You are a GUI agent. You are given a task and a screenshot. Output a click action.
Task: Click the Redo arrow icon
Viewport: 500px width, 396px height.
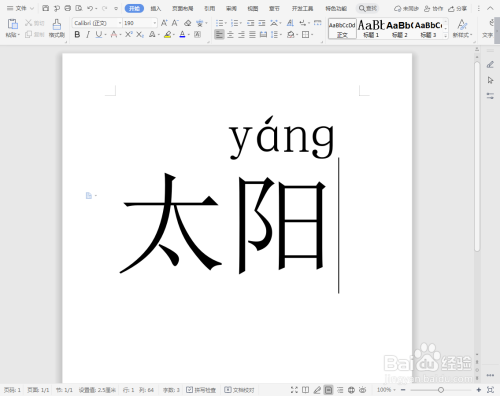coord(104,8)
